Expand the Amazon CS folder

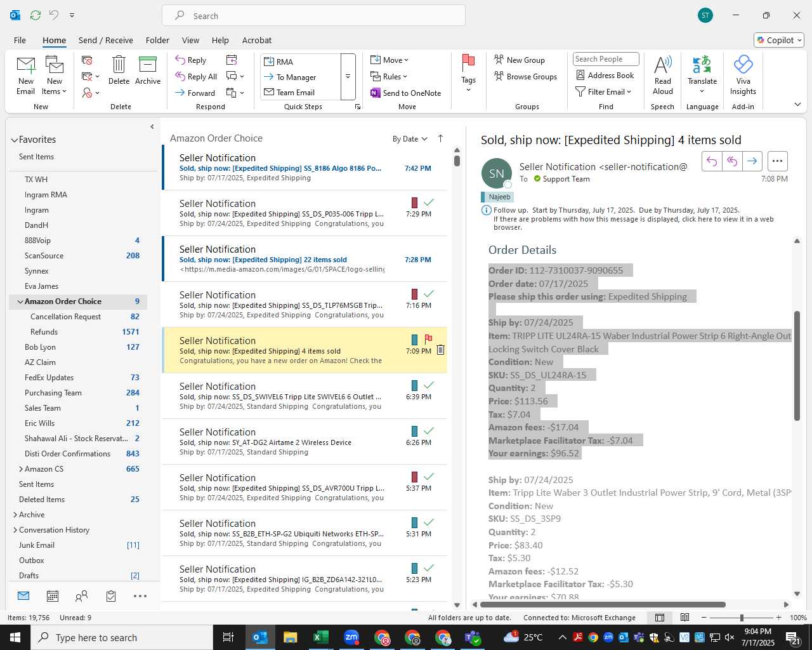pos(21,469)
